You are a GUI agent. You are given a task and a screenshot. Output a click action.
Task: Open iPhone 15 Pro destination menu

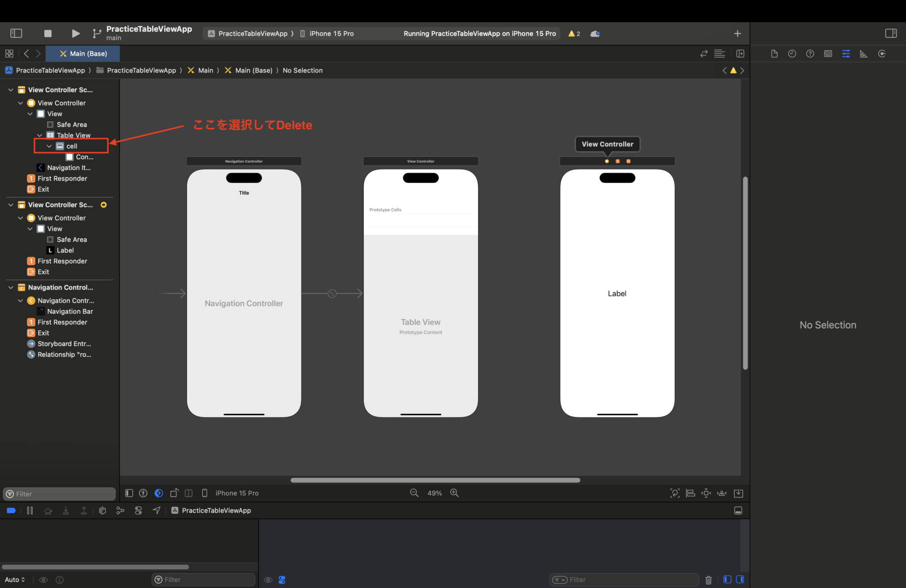click(331, 33)
